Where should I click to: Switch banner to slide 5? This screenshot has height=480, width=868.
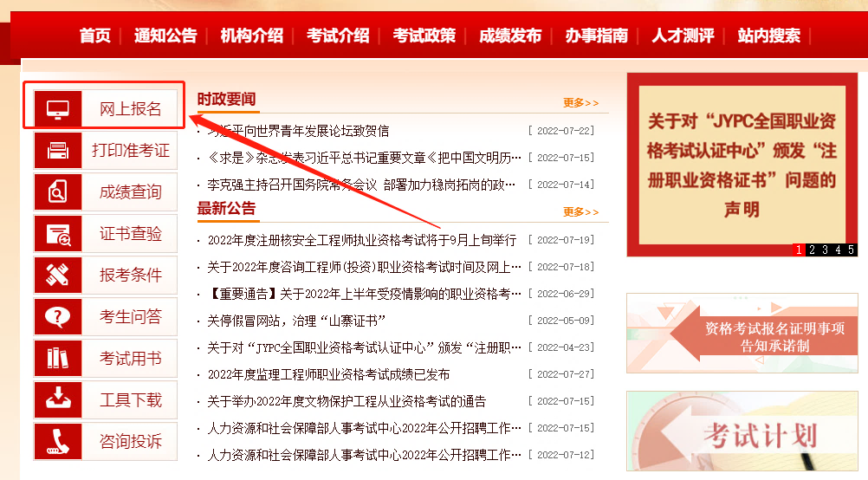point(851,250)
